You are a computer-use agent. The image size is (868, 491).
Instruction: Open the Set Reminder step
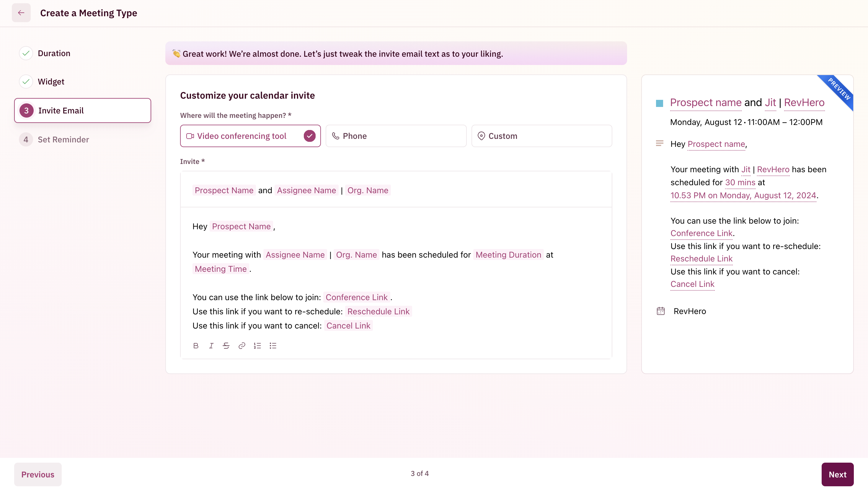tap(63, 140)
